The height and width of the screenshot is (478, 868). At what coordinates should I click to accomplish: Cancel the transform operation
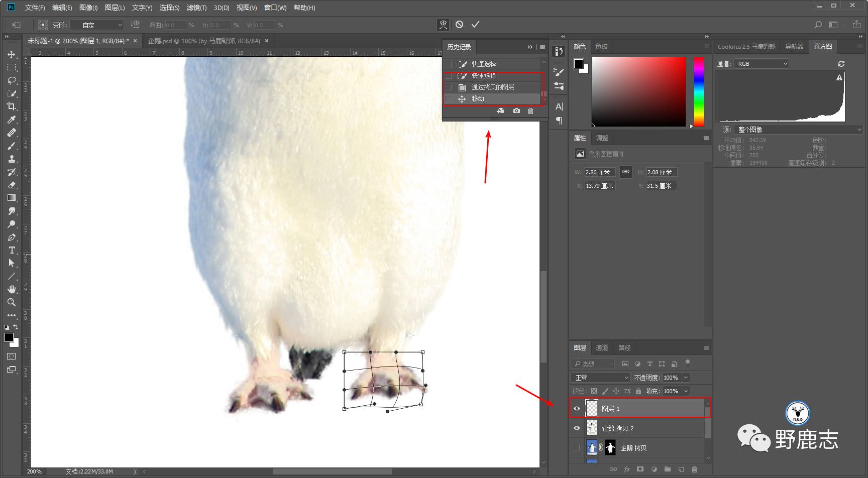tap(459, 25)
